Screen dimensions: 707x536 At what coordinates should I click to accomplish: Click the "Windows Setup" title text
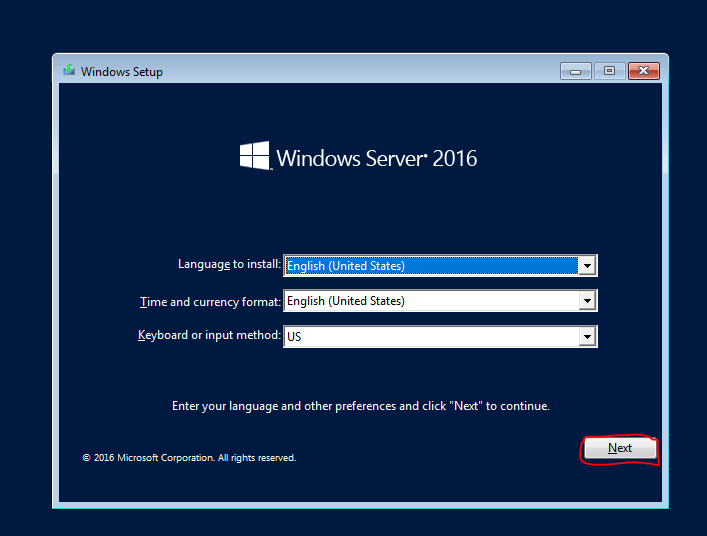point(122,72)
